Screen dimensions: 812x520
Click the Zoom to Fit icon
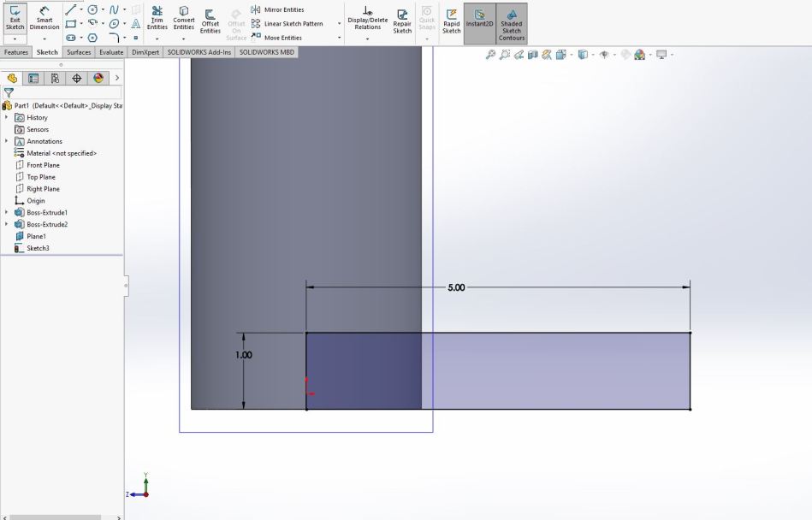[491, 56]
